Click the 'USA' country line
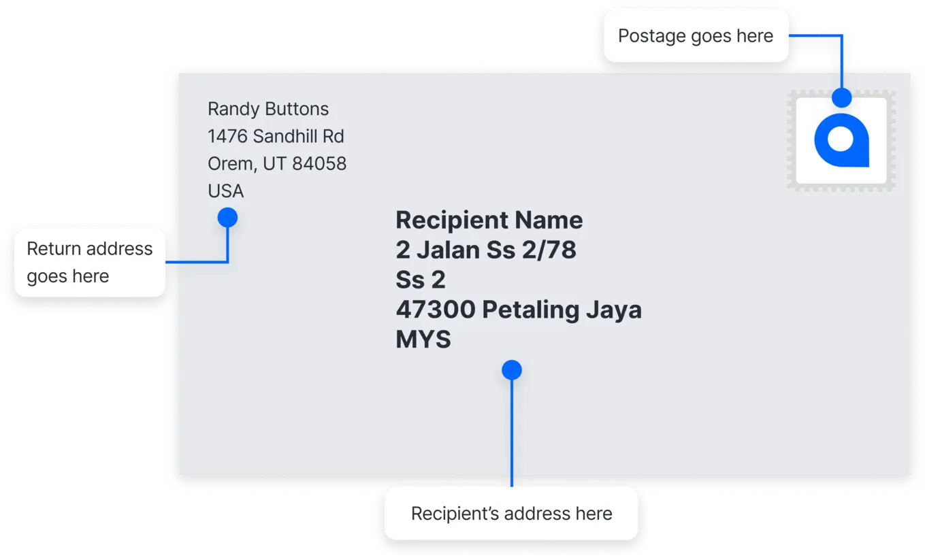 pyautogui.click(x=226, y=191)
